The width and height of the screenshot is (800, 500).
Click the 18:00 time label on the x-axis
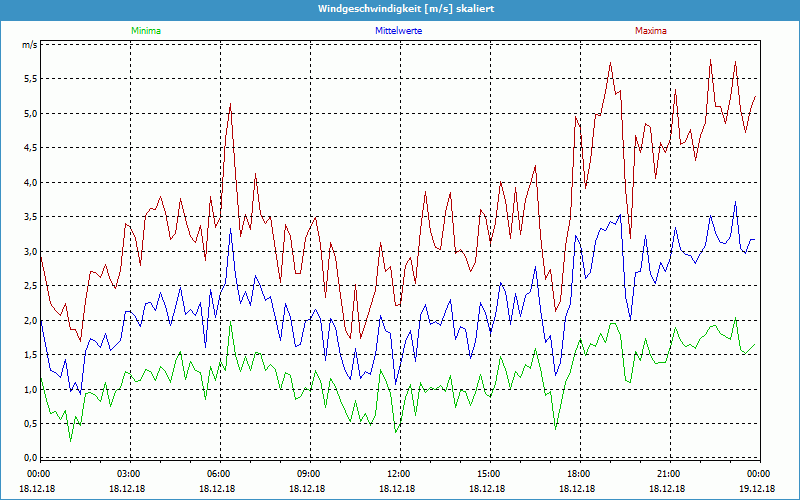(578, 474)
